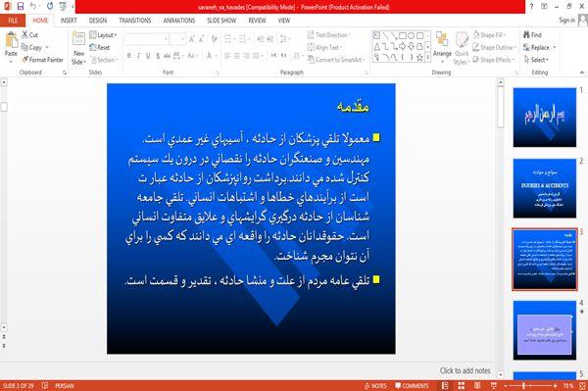588x391 pixels.
Task: Open the font size combo box
Action: tap(177, 39)
